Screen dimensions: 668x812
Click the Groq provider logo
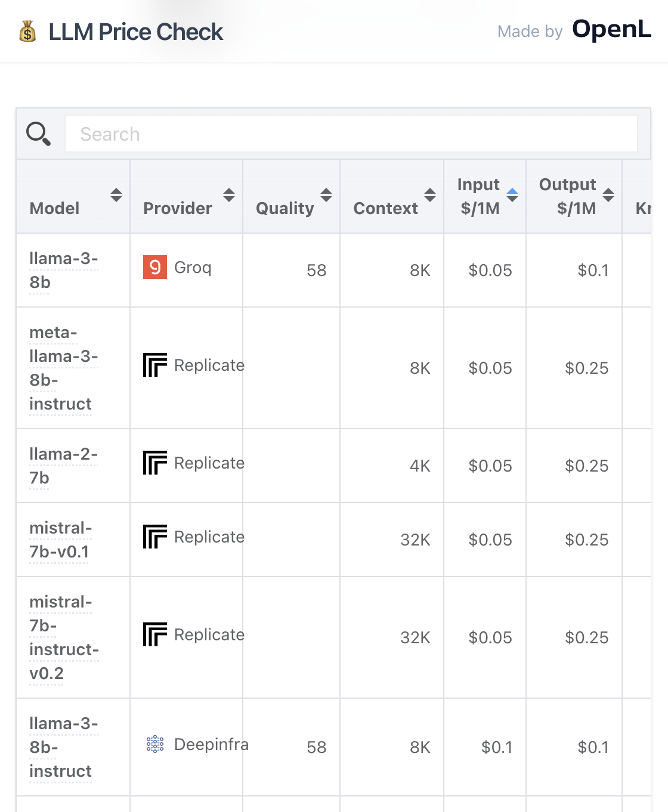click(155, 267)
